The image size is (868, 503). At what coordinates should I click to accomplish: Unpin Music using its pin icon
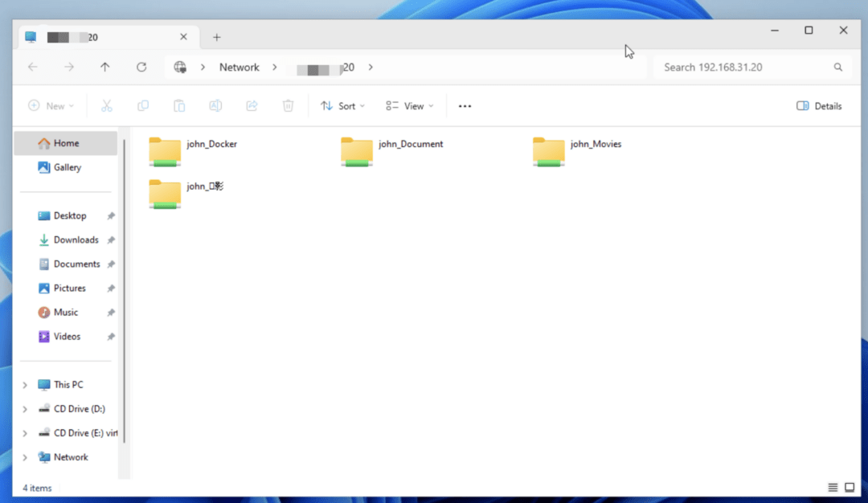click(x=111, y=313)
